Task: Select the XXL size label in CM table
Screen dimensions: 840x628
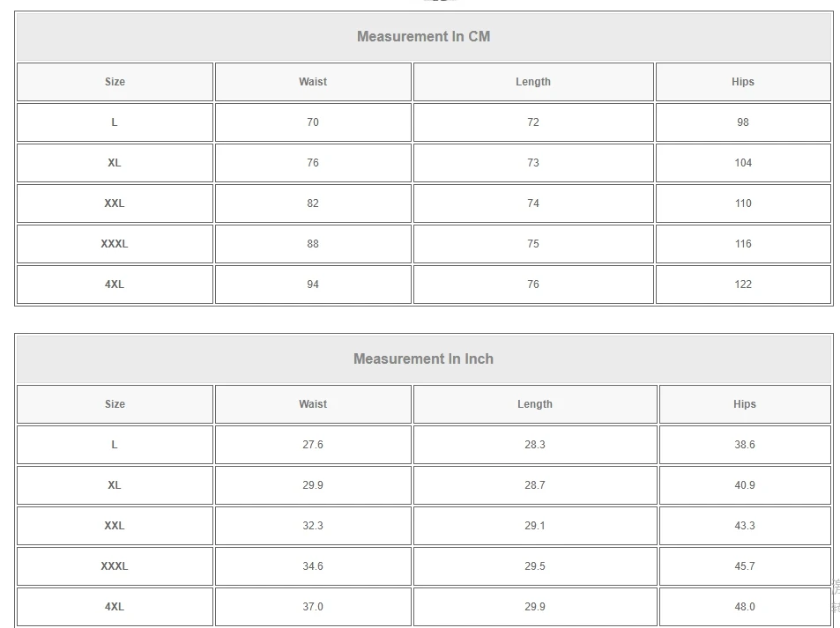Action: click(115, 203)
